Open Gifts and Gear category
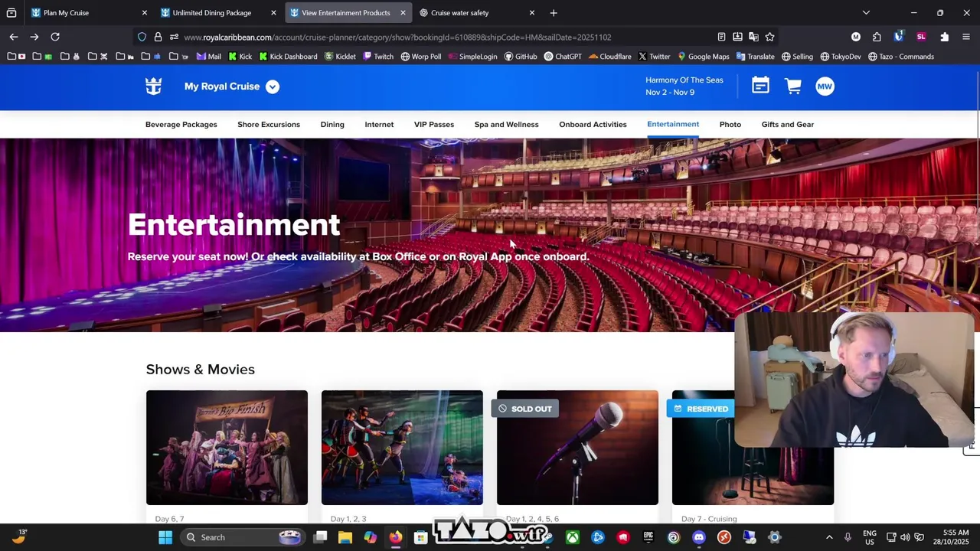The width and height of the screenshot is (980, 551). [788, 124]
